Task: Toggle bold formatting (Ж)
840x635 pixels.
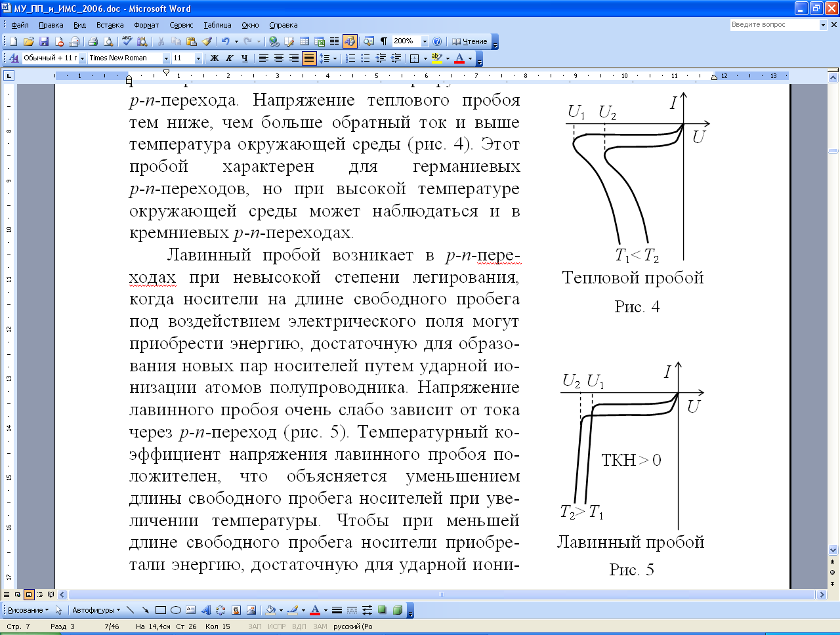Action: tap(214, 58)
